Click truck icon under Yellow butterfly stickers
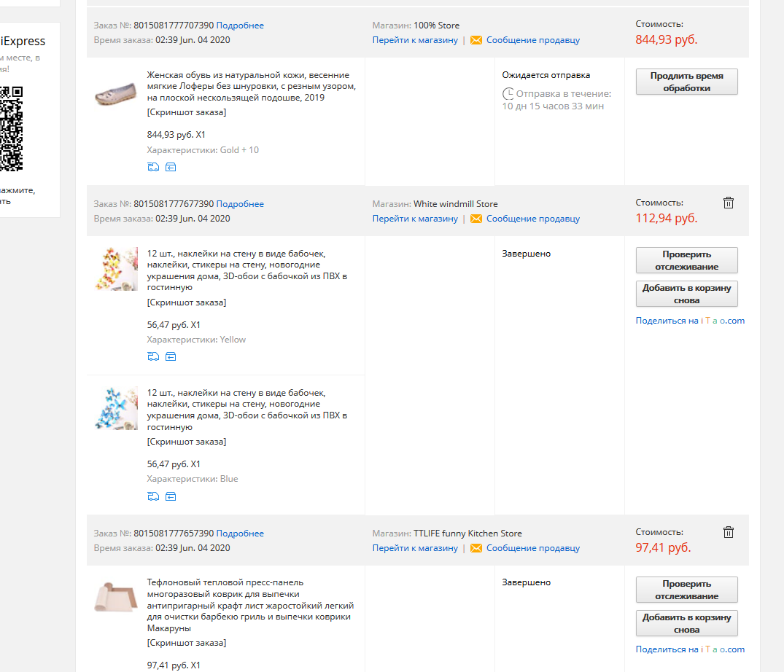This screenshot has height=672, width=784. coord(153,356)
